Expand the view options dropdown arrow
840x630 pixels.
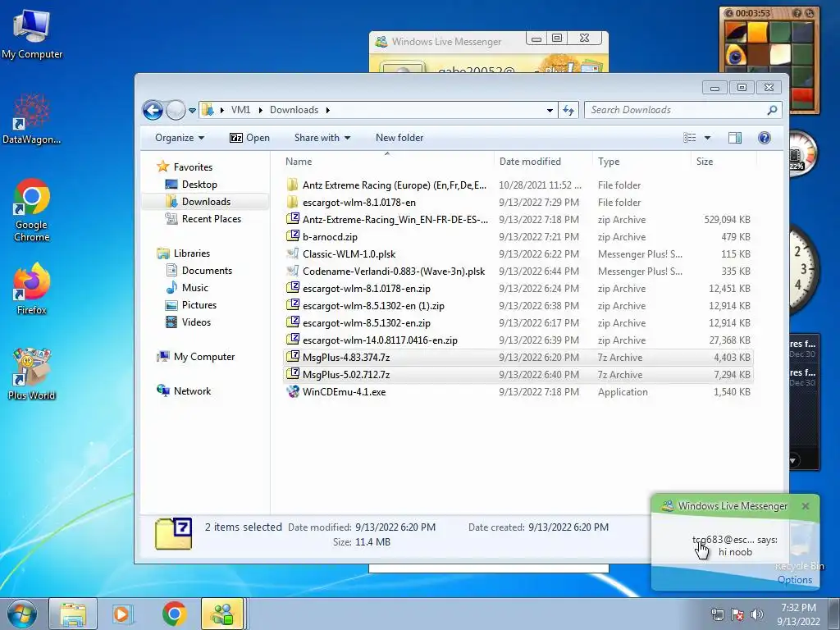[707, 138]
